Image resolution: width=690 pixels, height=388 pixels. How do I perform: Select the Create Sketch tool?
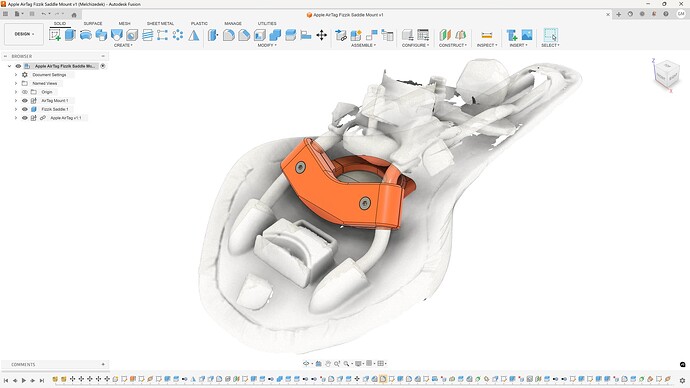[x=55, y=35]
